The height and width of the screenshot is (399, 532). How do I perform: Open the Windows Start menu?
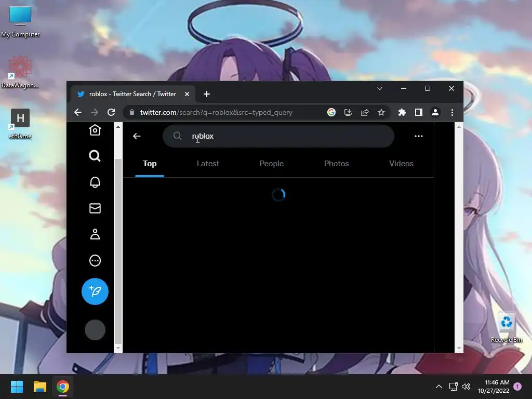pos(17,387)
